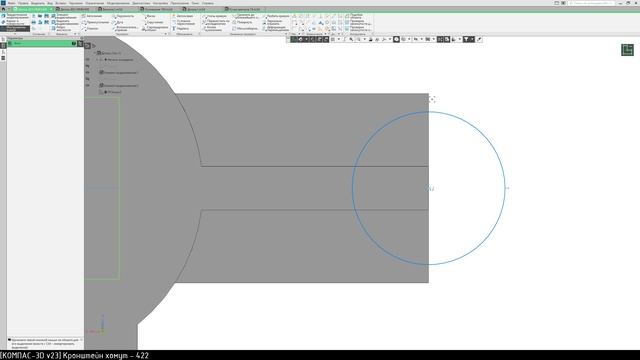
Task: Select the Вспомогательная прямая tool
Action: click(126, 29)
